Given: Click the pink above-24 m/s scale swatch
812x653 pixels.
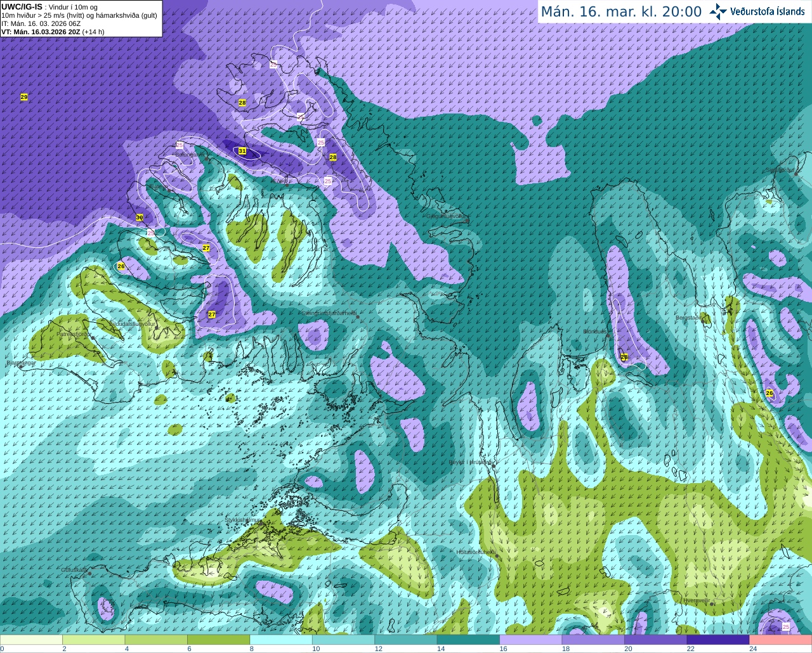Looking at the screenshot, I should click(780, 640).
